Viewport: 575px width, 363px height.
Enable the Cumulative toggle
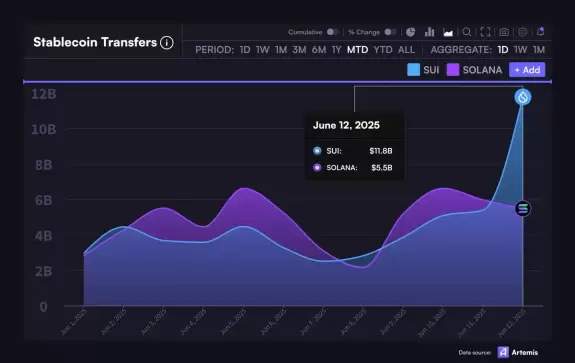coord(333,32)
